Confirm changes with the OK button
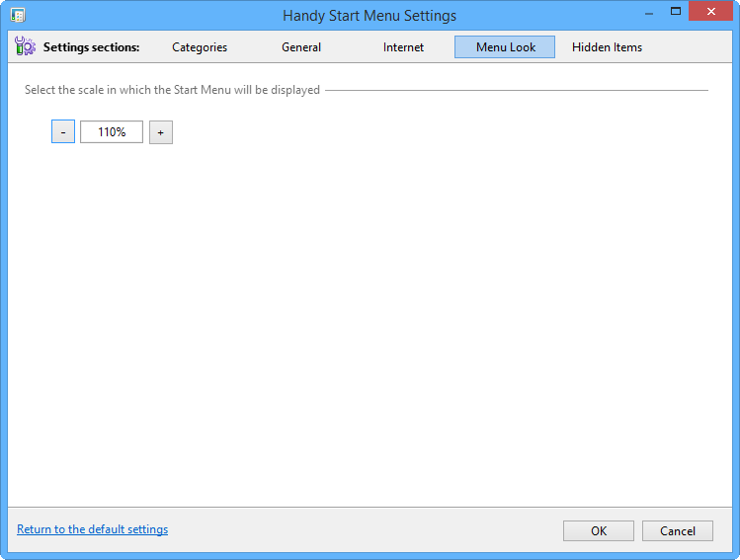Screen dimensions: 740x560 pos(599,531)
